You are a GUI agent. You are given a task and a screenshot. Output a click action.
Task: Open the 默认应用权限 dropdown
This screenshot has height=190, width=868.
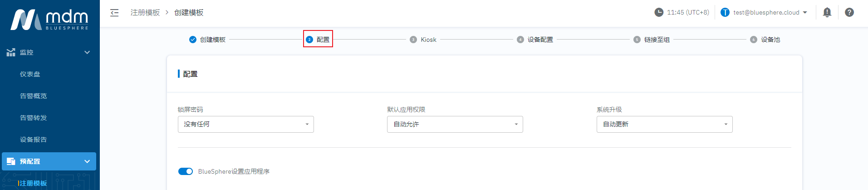[x=455, y=124]
